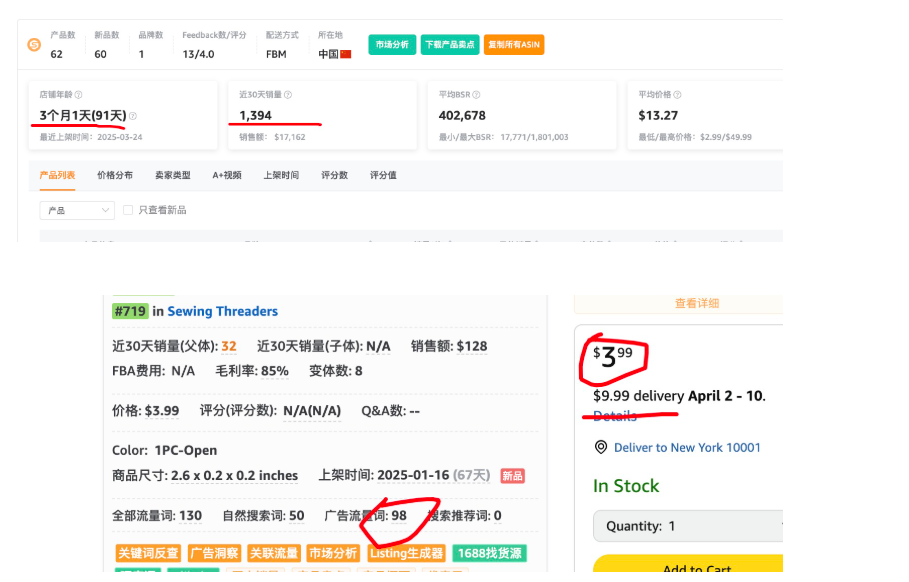Switch to the 价格分布 tab
The width and height of the screenshot is (909, 582).
[x=114, y=175]
